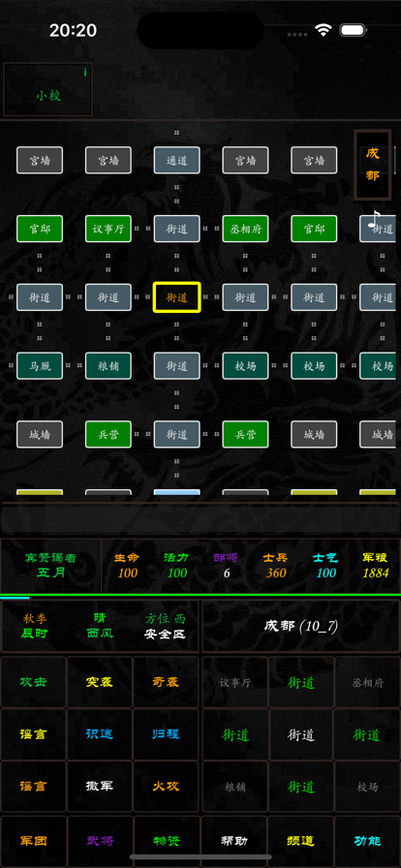Viewport: 401px width, 868px height.
Task: Open the 成都 vertical city label
Action: tap(373, 165)
